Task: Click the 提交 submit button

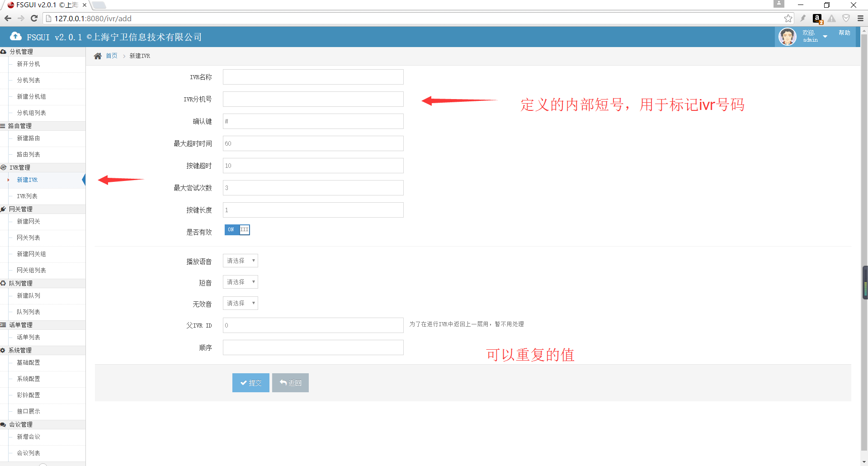Action: tap(251, 383)
